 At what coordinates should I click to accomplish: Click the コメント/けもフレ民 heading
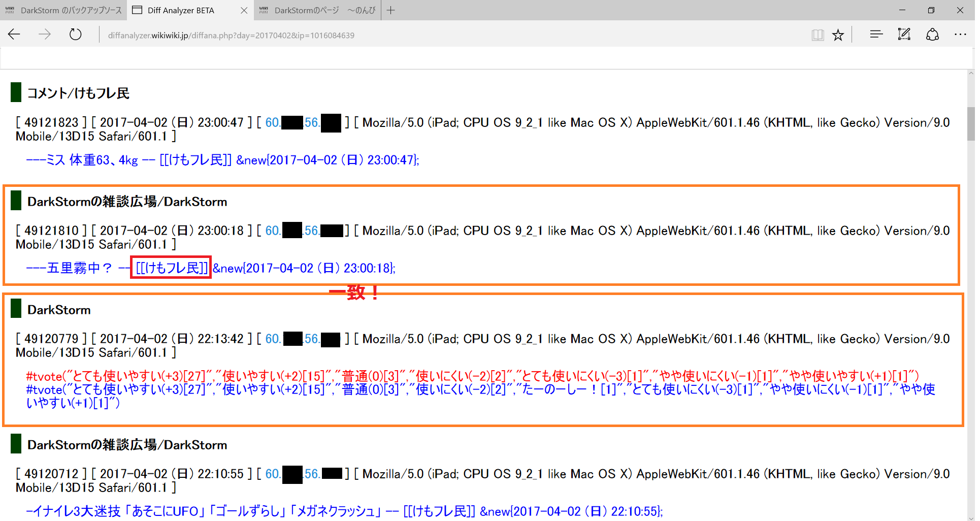pyautogui.click(x=78, y=93)
